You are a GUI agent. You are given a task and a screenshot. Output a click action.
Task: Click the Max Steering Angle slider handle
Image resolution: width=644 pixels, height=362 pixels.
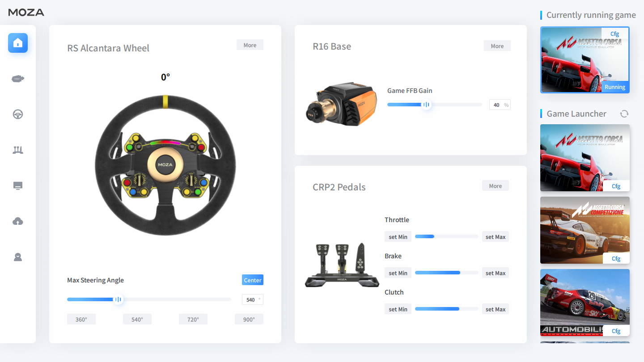118,299
